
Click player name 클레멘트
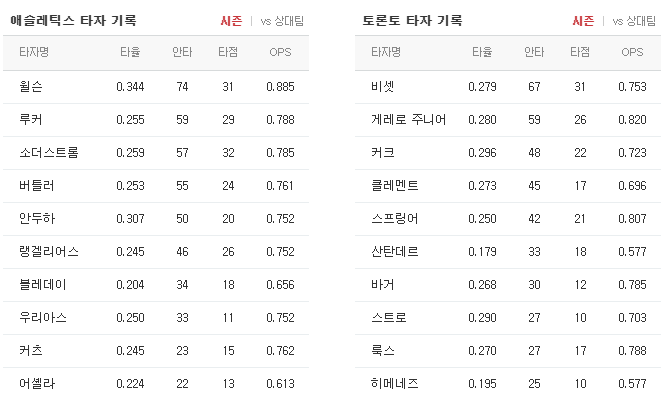pos(395,185)
